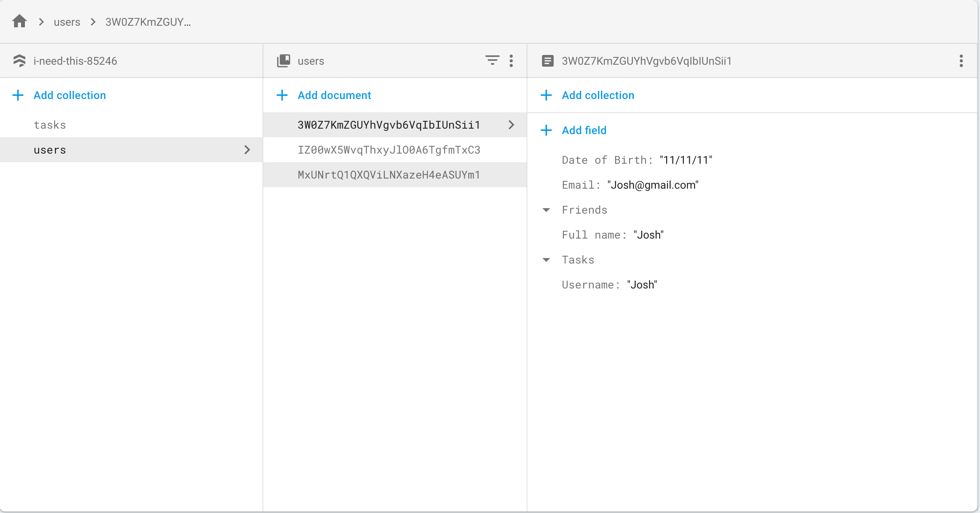Open the filter icon in the users panel
This screenshot has height=513, width=980.
click(492, 60)
